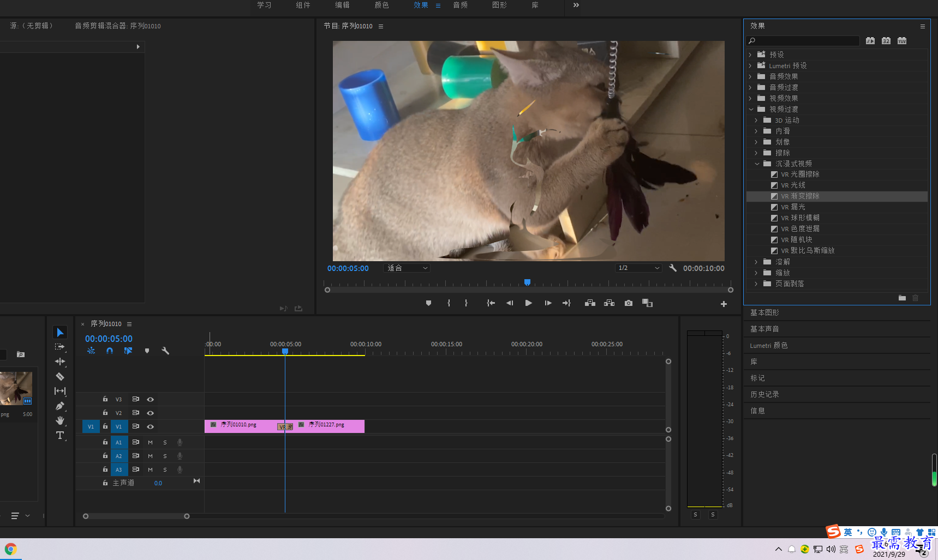The width and height of the screenshot is (938, 560).
Task: Toggle lock on V3 track
Action: (x=105, y=399)
